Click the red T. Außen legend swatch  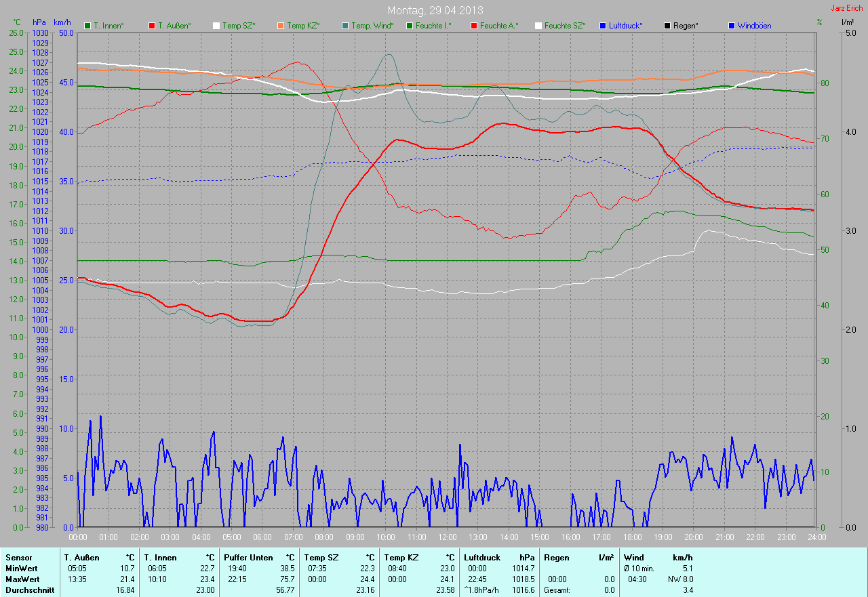(152, 26)
